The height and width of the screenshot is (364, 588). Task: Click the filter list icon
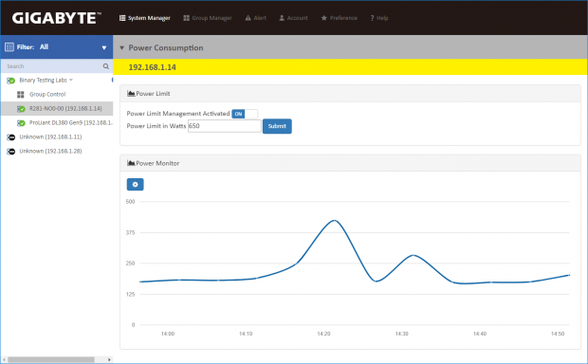point(9,46)
